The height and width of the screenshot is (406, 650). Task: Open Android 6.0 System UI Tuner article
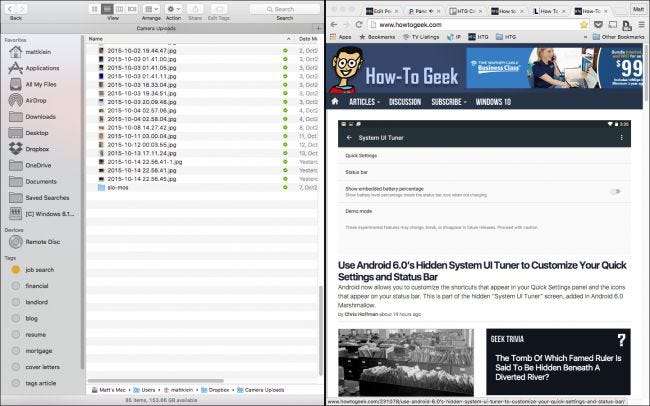(482, 271)
